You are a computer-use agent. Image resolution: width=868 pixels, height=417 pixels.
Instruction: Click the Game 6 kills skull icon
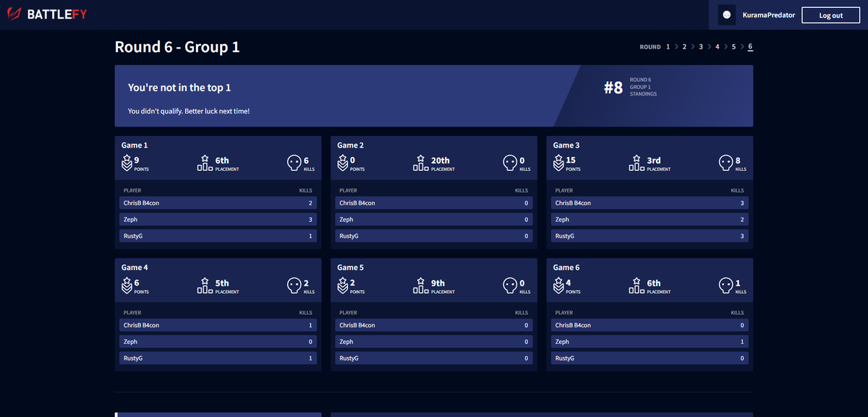pyautogui.click(x=726, y=286)
